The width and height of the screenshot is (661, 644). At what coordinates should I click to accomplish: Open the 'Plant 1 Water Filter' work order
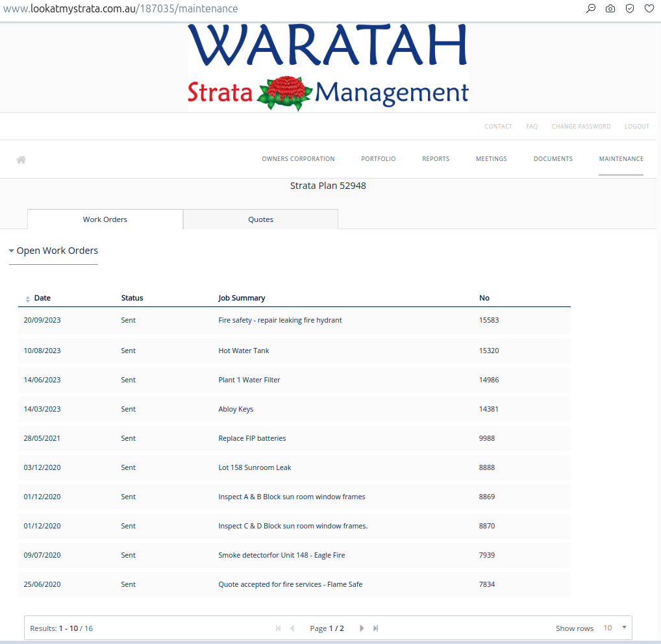tap(249, 380)
